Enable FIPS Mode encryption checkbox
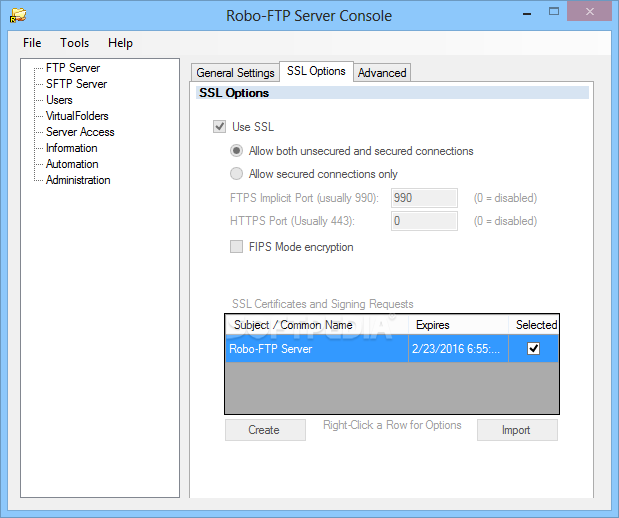Viewport: 619px width, 518px height. click(236, 247)
